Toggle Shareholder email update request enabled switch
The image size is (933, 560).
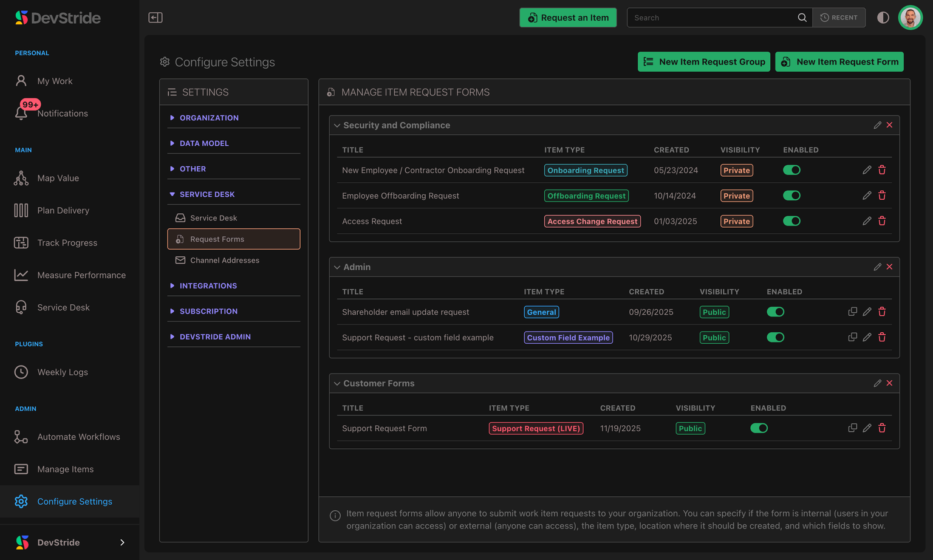(x=775, y=312)
